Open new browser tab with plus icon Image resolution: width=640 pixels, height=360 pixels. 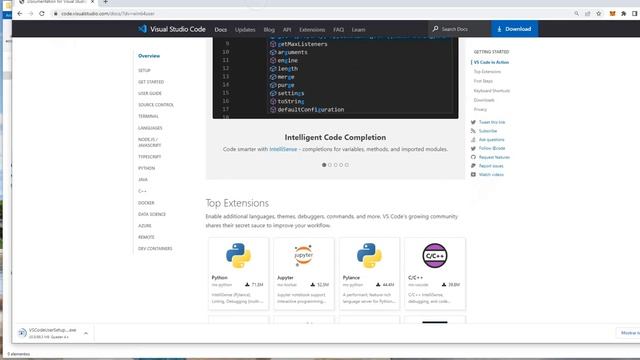105,2
